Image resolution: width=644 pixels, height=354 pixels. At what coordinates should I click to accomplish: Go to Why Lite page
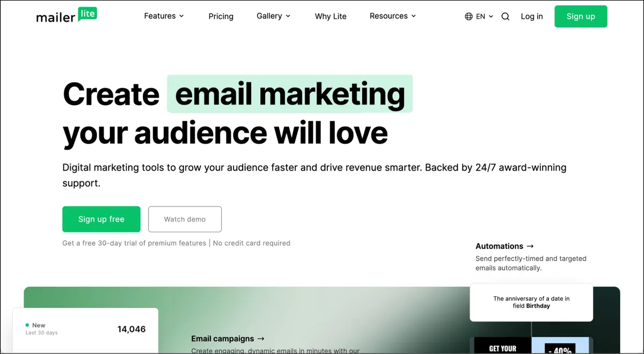click(331, 17)
